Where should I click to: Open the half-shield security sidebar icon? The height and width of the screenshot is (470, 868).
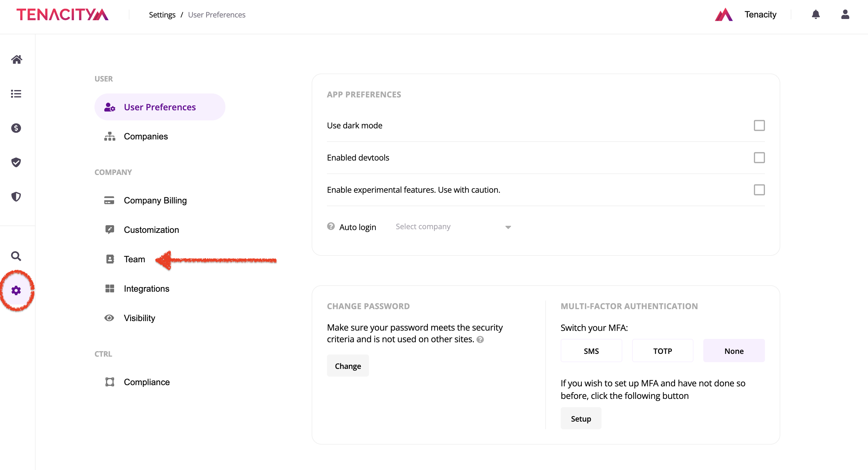(x=16, y=197)
